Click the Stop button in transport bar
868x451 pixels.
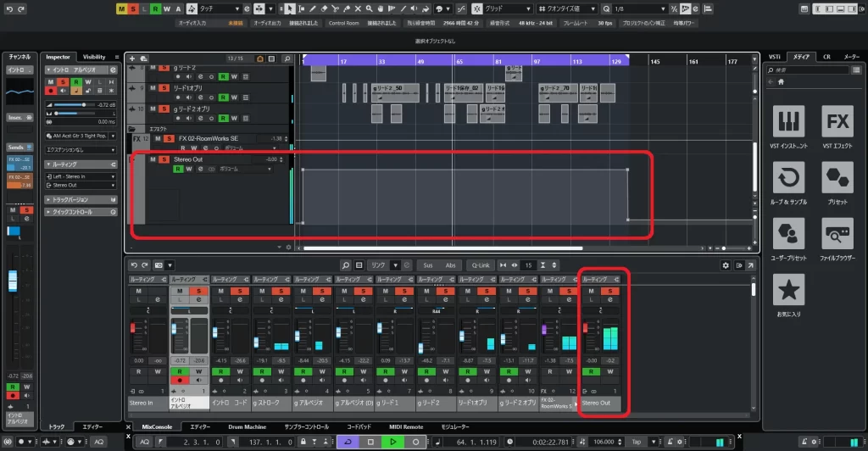(x=370, y=442)
